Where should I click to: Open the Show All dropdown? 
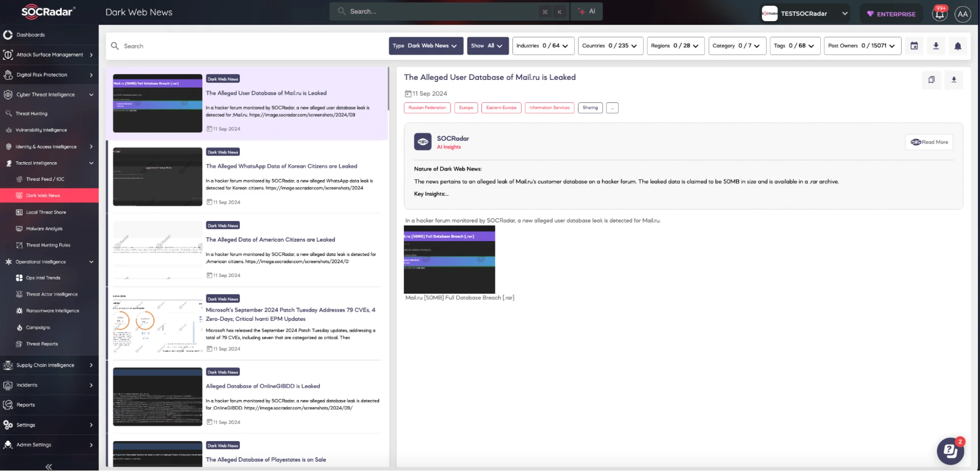pyautogui.click(x=487, y=46)
